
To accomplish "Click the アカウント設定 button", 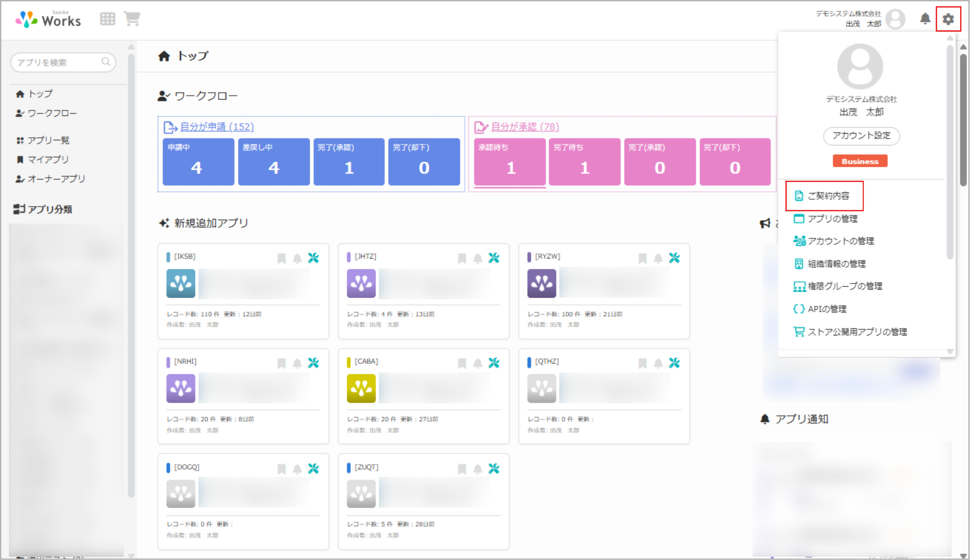I will (x=861, y=136).
